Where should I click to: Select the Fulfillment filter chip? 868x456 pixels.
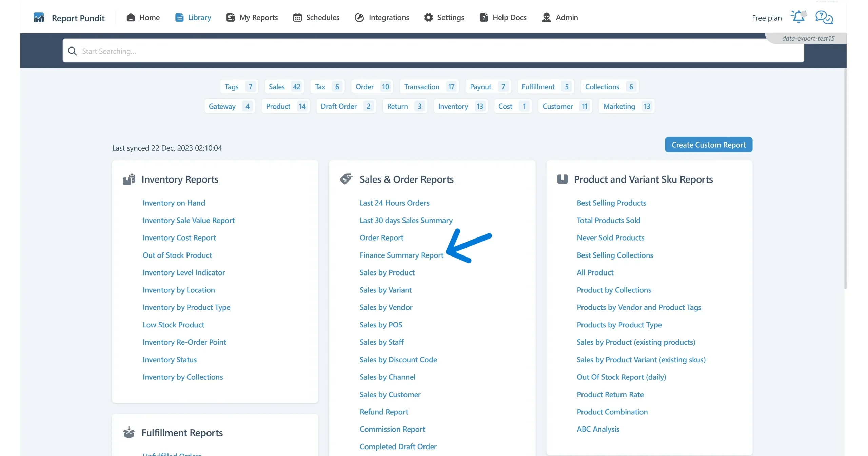[546, 87]
